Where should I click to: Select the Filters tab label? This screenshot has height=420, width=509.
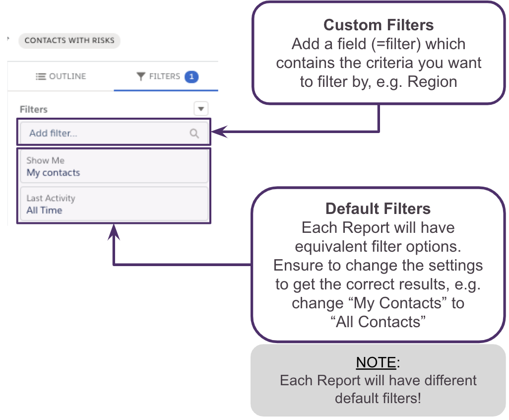coord(164,76)
